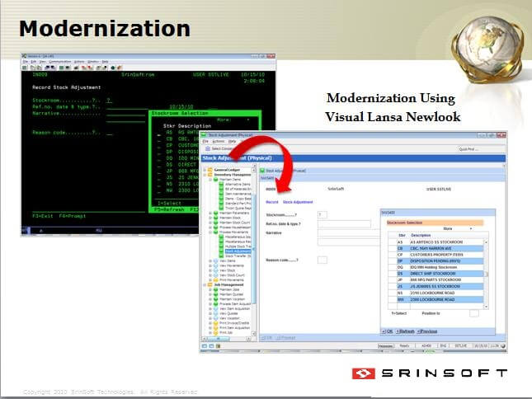The width and height of the screenshot is (532, 399).
Task: Click OK button in Stockroom Selection panel
Action: coord(387,331)
